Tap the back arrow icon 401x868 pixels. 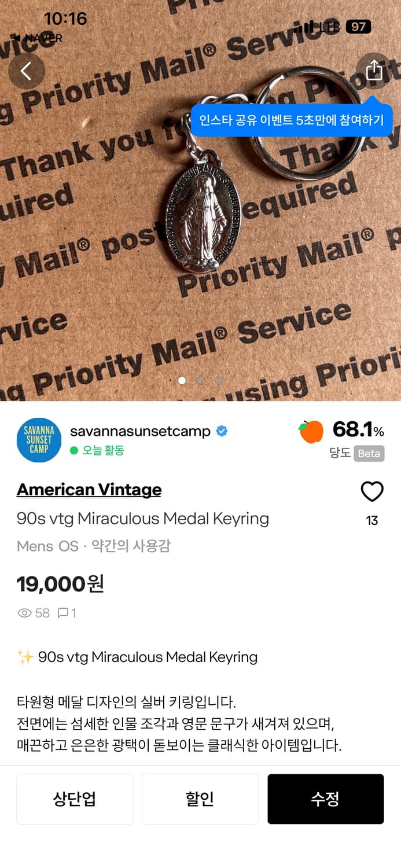[27, 71]
